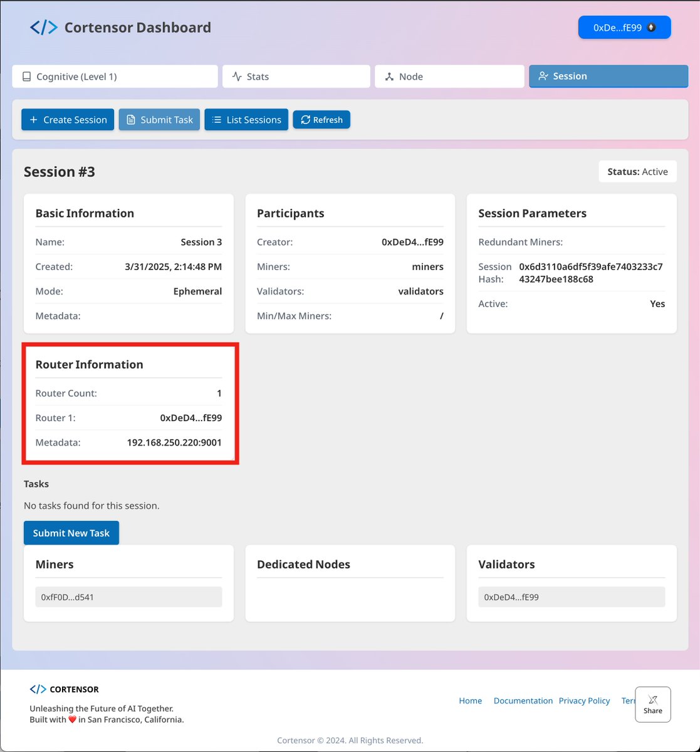Click the created date 3/31/2025, 2:14:48 PM
Image resolution: width=700 pixels, height=752 pixels.
pyautogui.click(x=174, y=266)
